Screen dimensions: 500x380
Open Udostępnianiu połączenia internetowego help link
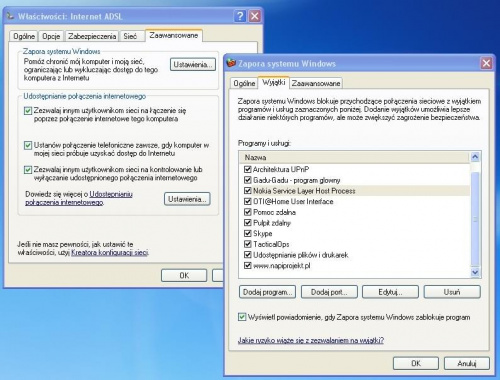[79, 198]
